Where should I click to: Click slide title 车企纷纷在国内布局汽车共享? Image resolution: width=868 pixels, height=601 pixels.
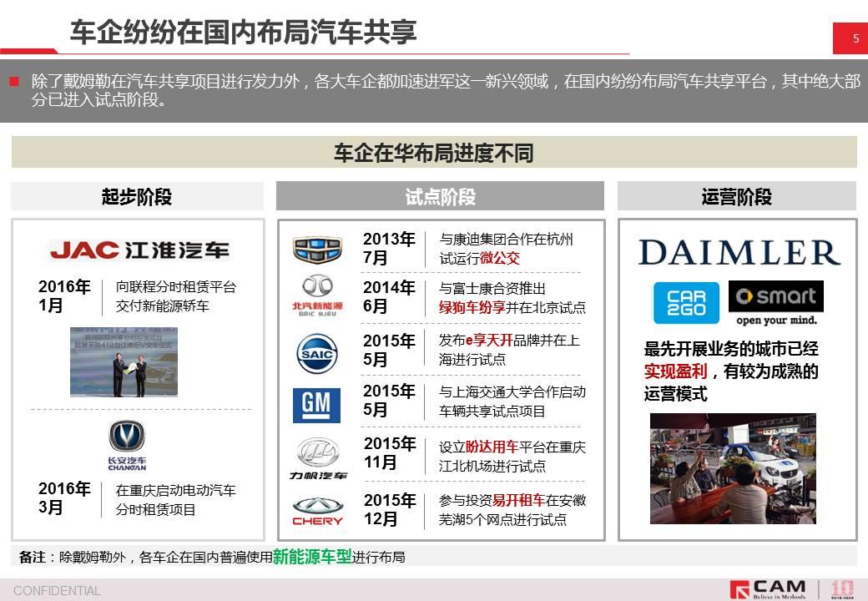click(x=244, y=32)
